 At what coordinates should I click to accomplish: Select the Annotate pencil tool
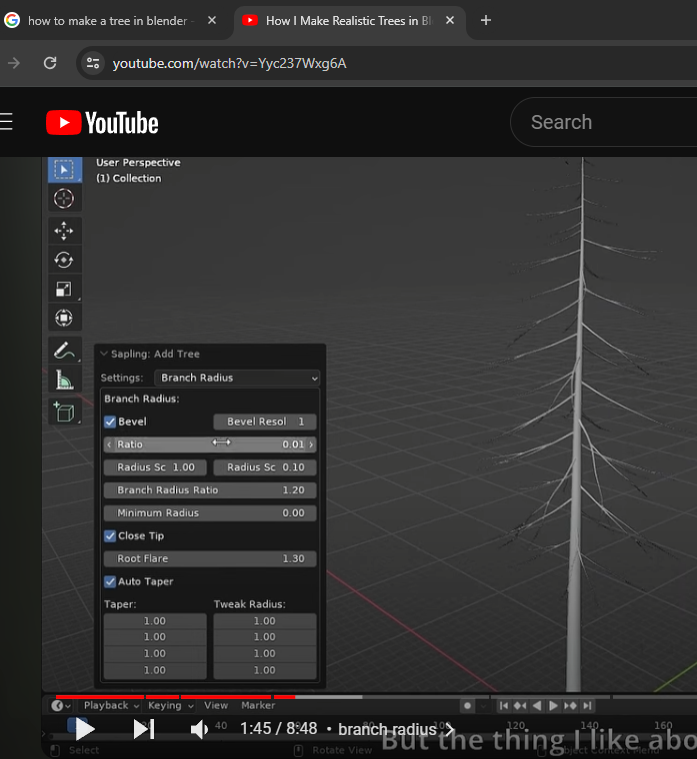tap(64, 350)
